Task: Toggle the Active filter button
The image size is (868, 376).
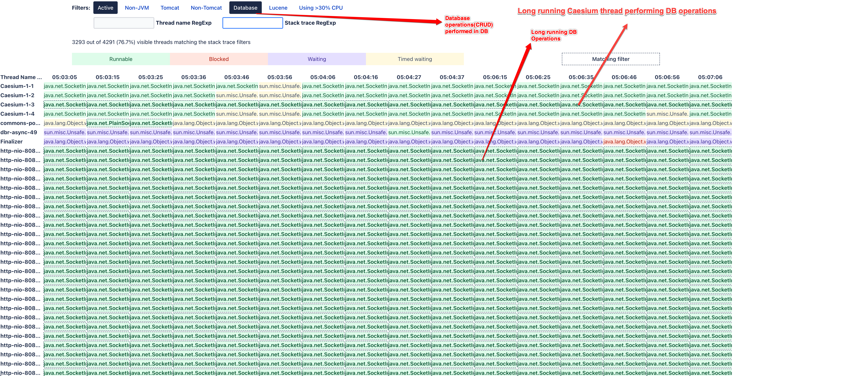Action: [x=105, y=8]
